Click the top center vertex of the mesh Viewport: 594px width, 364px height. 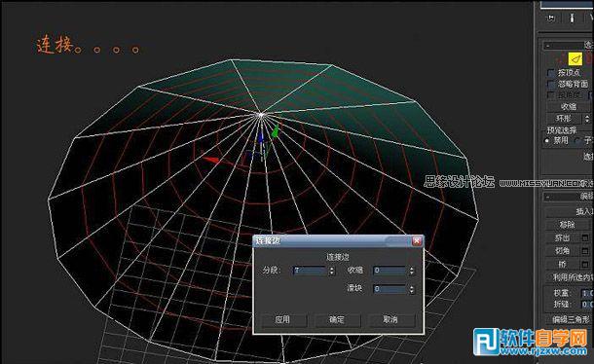pyautogui.click(x=261, y=115)
